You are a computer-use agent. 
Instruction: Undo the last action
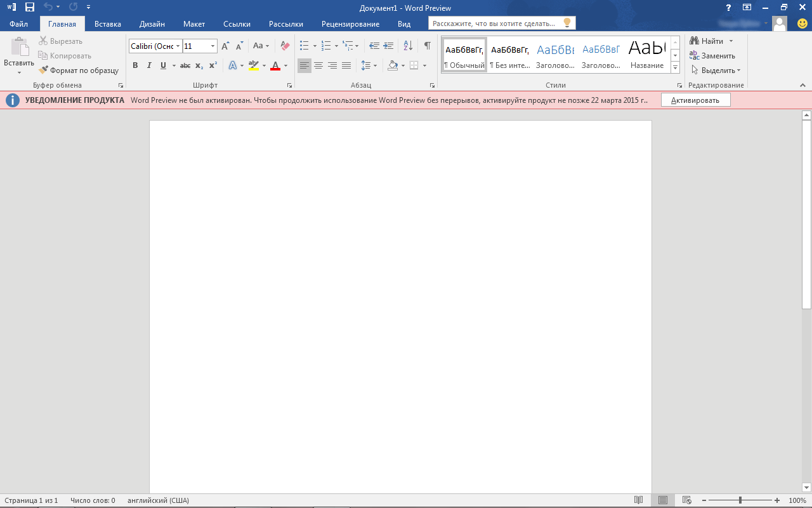coord(48,8)
